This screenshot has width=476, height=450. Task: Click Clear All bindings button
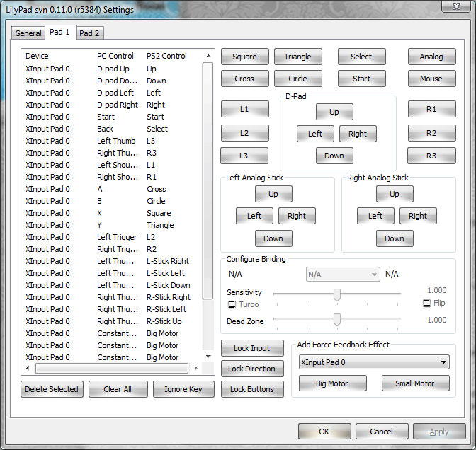click(118, 389)
